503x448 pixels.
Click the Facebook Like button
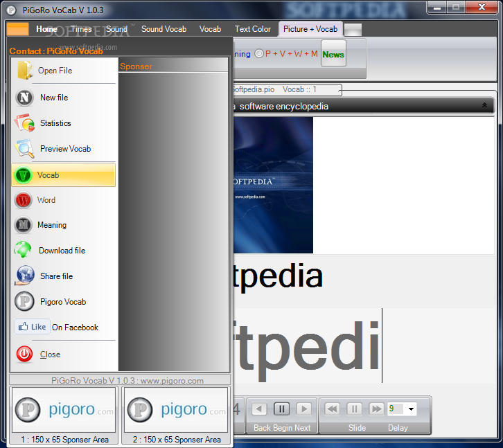32,327
